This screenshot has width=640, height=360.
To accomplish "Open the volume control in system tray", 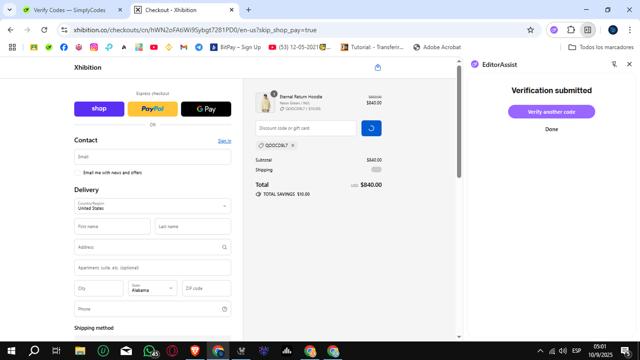I will tap(563, 351).
